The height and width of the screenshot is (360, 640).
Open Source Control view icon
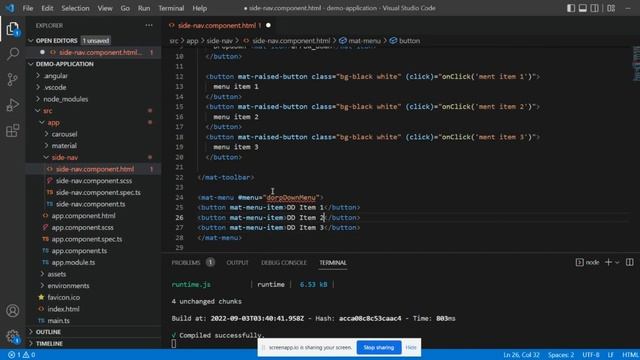[x=13, y=79]
